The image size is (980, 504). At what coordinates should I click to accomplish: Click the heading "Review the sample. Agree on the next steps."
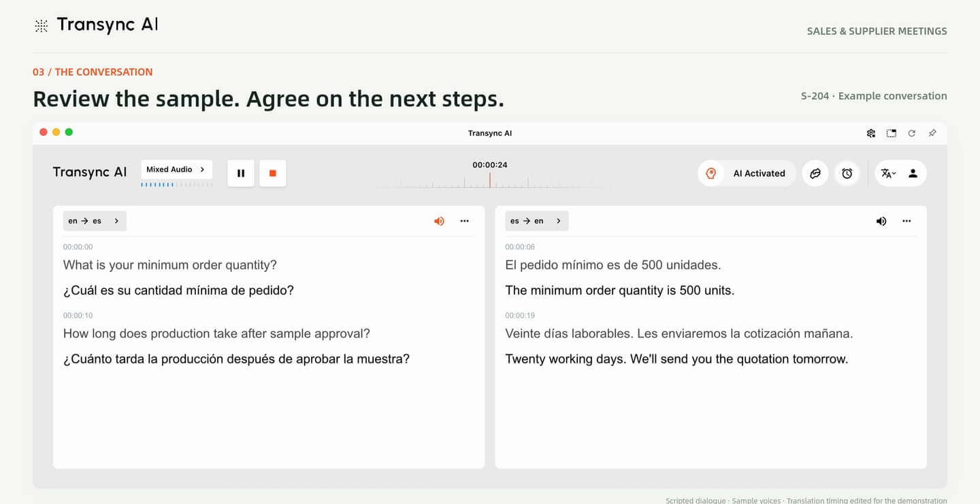point(269,99)
